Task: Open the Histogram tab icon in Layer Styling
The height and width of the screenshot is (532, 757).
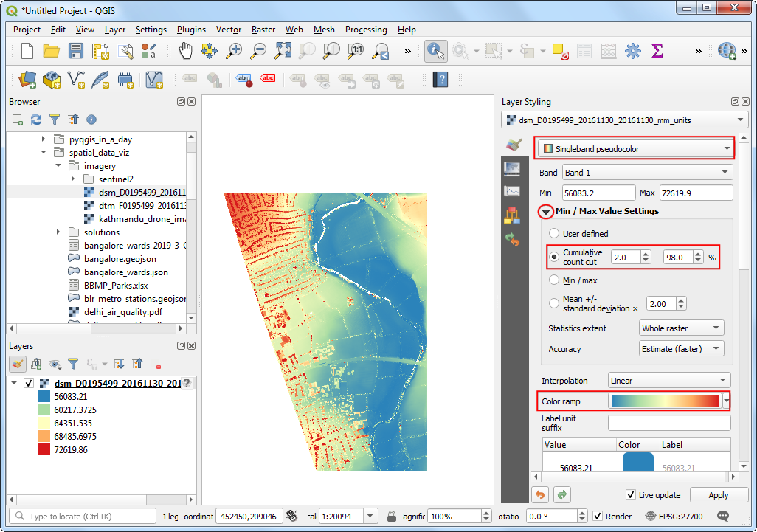Action: 512,190
